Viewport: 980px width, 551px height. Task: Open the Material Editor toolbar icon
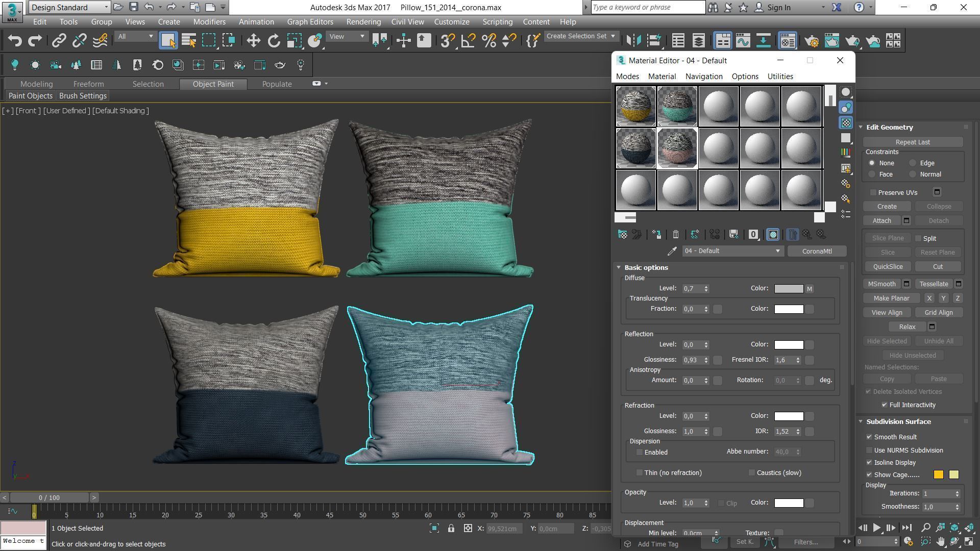click(788, 41)
